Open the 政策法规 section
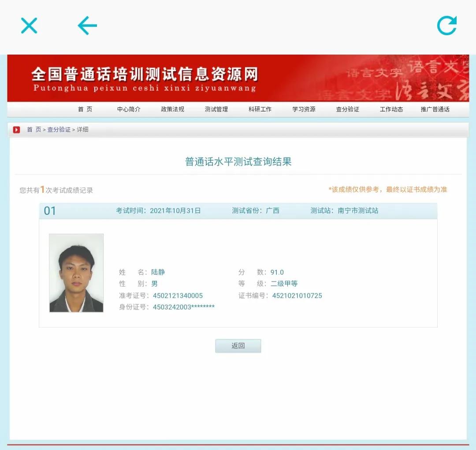 (172, 110)
